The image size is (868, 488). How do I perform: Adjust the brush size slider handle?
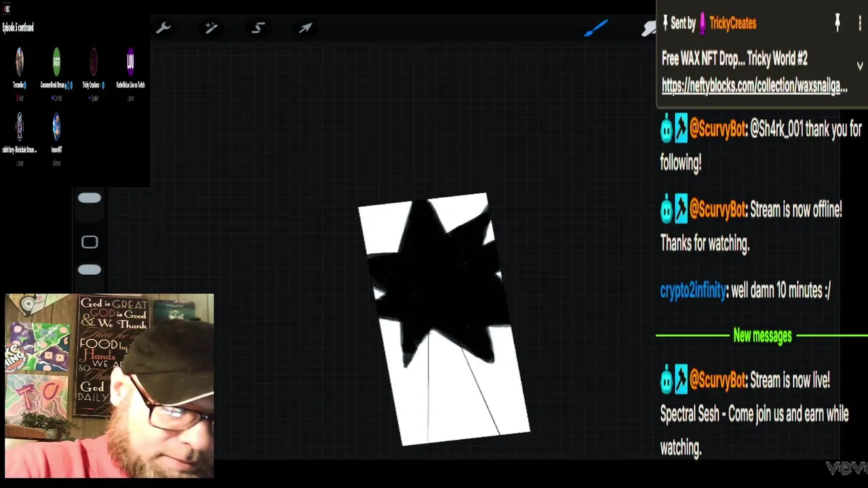90,198
